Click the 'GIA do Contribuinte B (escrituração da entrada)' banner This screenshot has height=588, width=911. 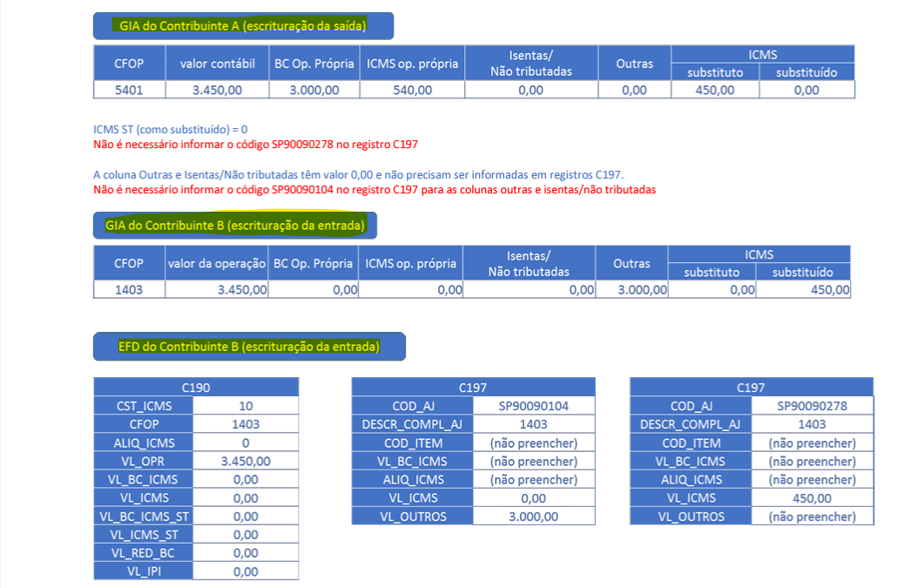[x=235, y=226]
